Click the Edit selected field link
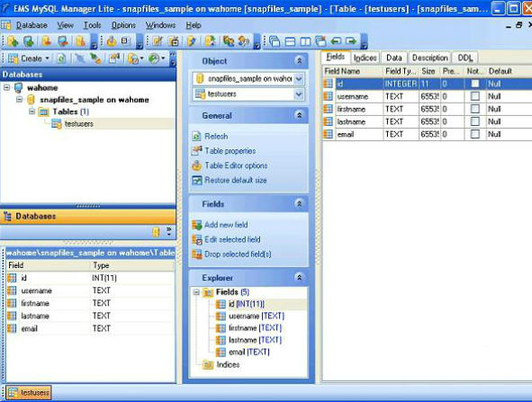Screen dimensions: 532x402 233,239
